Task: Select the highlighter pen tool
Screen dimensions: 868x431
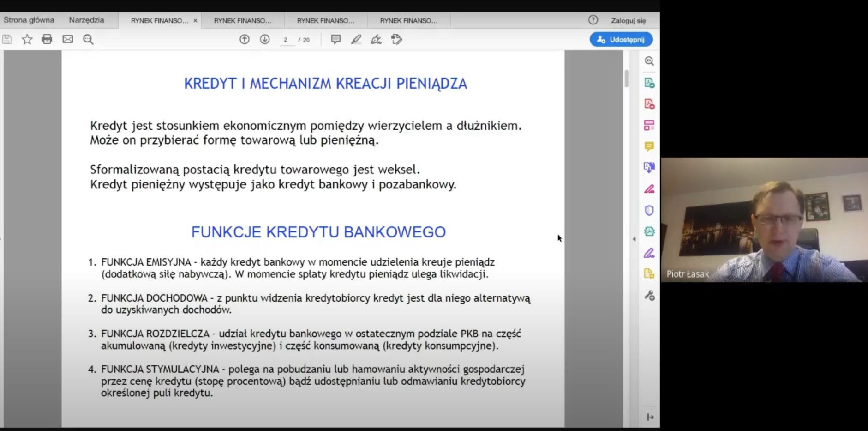Action: pos(356,39)
